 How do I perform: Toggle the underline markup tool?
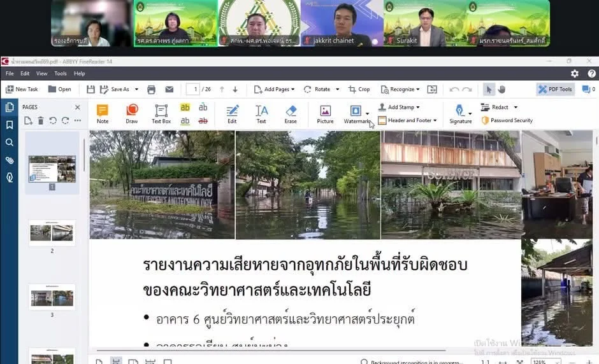(185, 120)
